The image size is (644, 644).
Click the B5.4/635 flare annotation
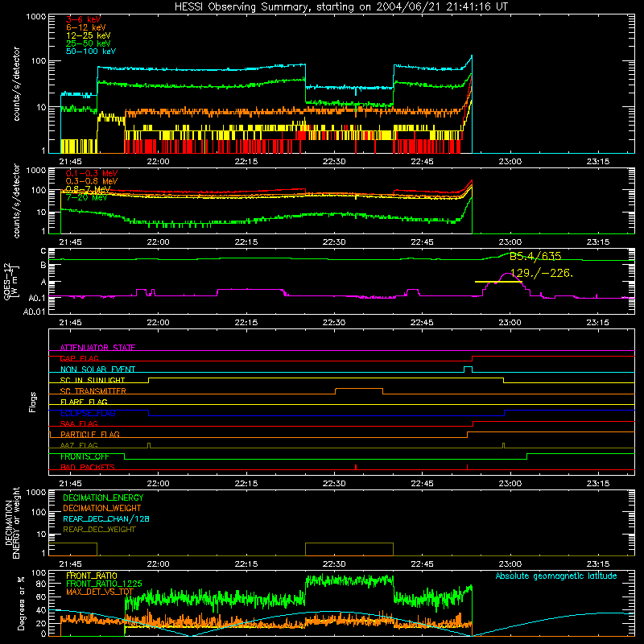coord(535,256)
